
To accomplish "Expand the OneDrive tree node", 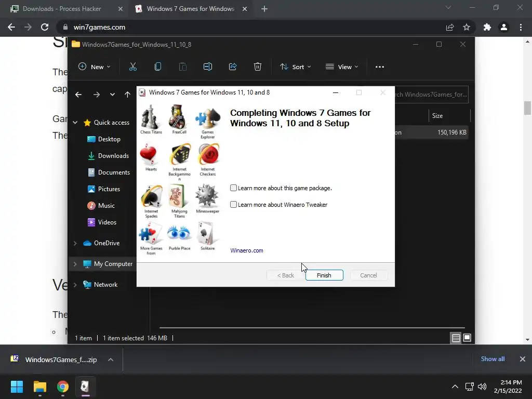I will 75,243.
